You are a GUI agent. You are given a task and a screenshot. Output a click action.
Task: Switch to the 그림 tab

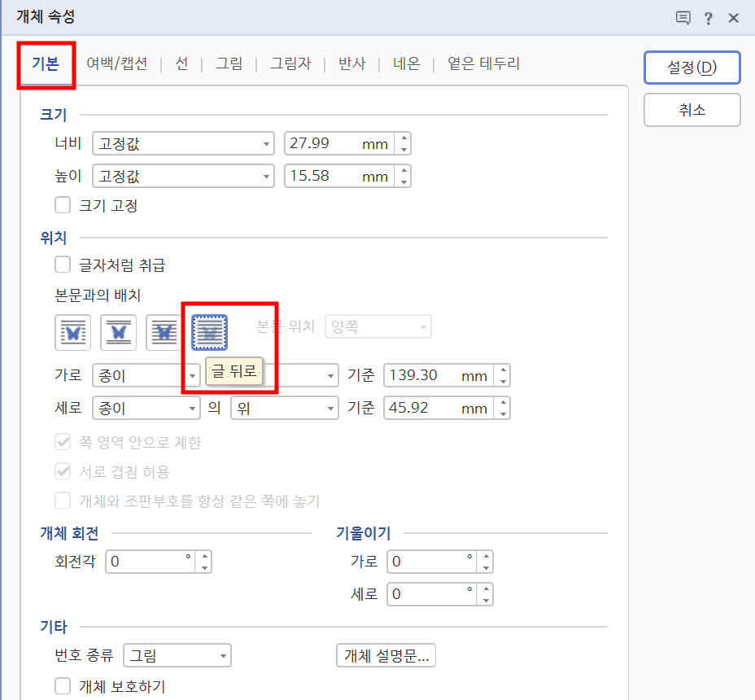pos(229,63)
